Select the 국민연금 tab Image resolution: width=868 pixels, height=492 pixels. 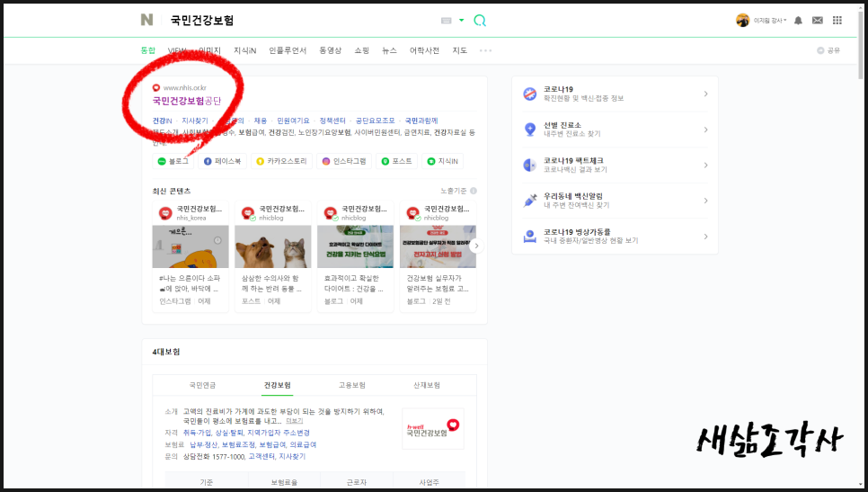(x=202, y=385)
